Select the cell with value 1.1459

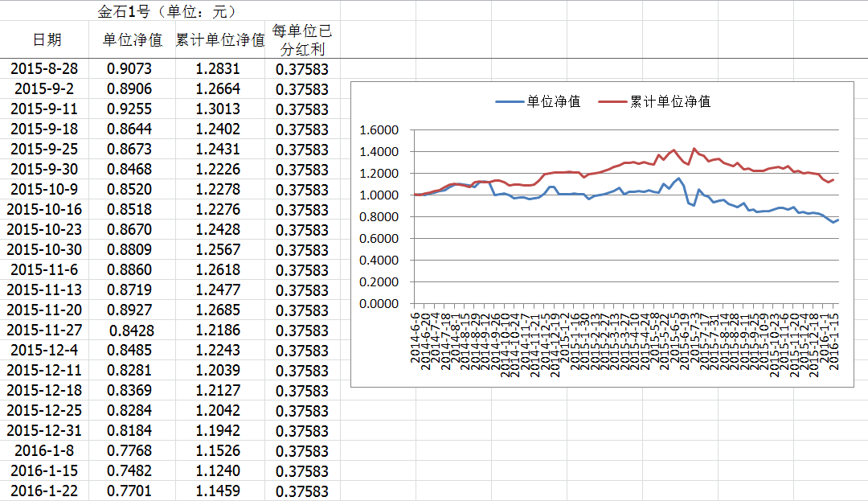point(218,491)
